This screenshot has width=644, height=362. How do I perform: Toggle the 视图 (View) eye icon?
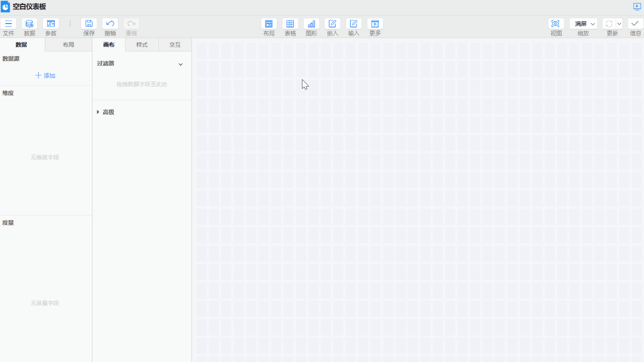coord(555,24)
